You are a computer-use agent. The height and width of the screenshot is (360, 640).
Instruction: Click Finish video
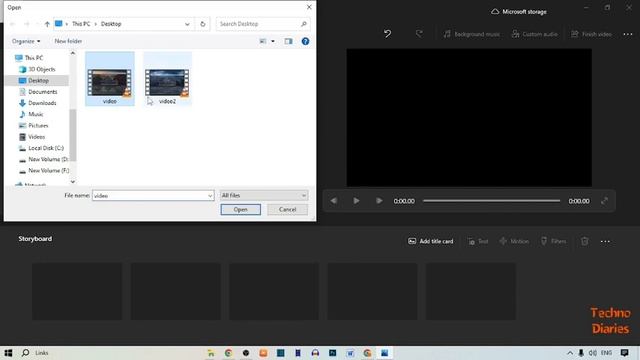pos(591,34)
